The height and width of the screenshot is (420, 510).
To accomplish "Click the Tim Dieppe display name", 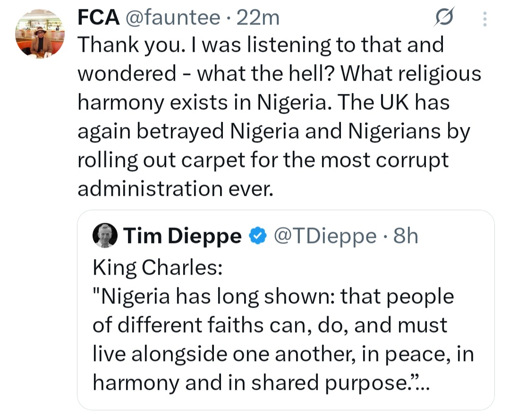I will click(x=182, y=235).
